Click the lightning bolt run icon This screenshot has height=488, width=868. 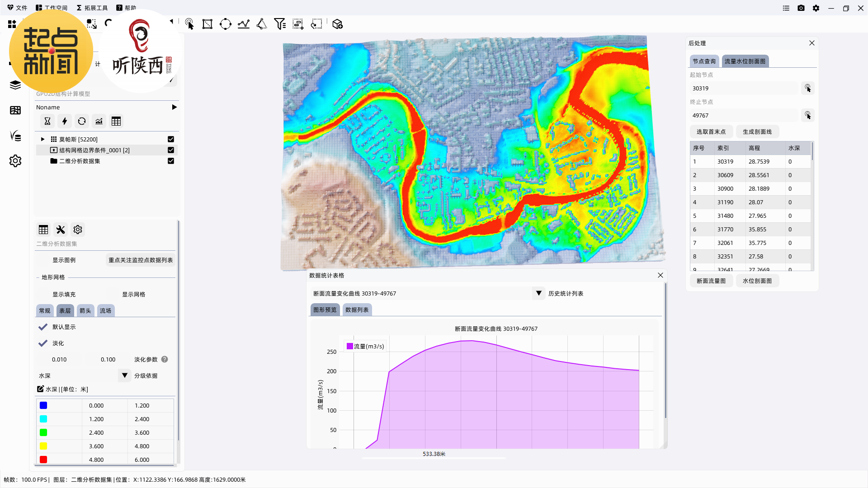click(65, 121)
